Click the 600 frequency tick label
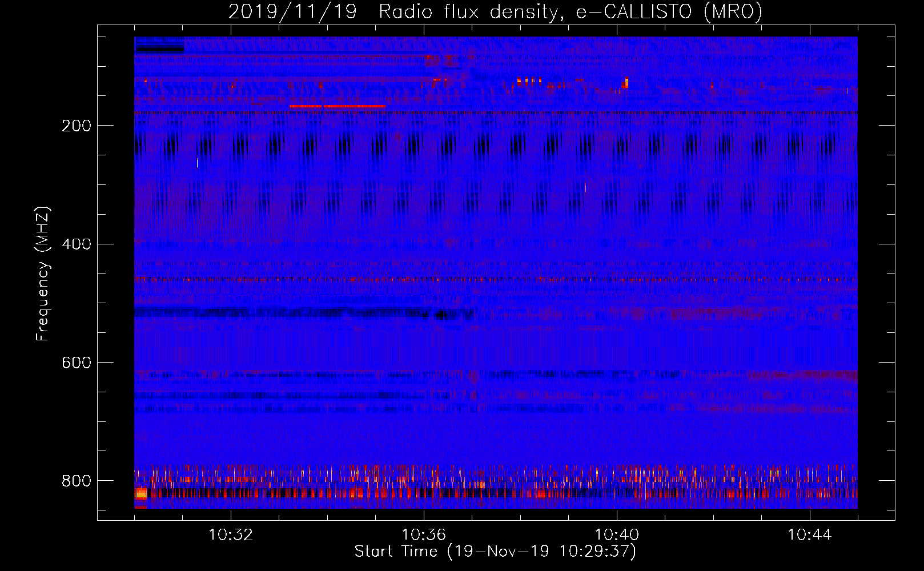The height and width of the screenshot is (571, 924). [x=77, y=363]
